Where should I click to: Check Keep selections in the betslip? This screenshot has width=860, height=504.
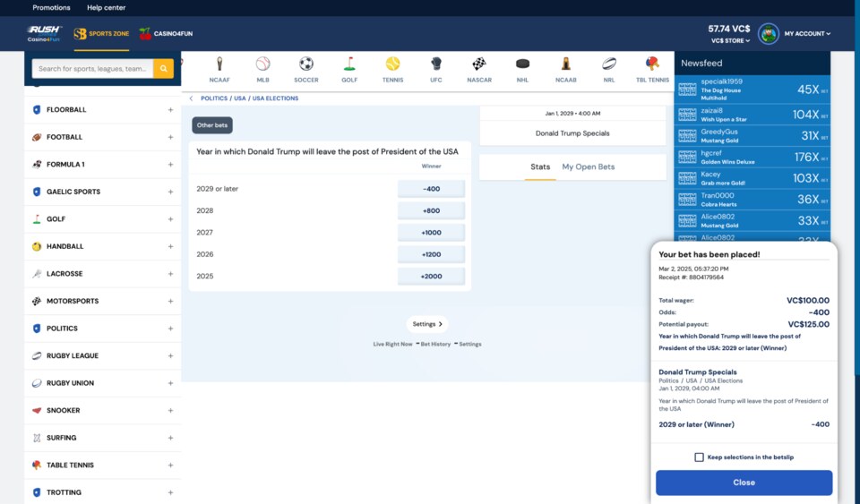[699, 457]
